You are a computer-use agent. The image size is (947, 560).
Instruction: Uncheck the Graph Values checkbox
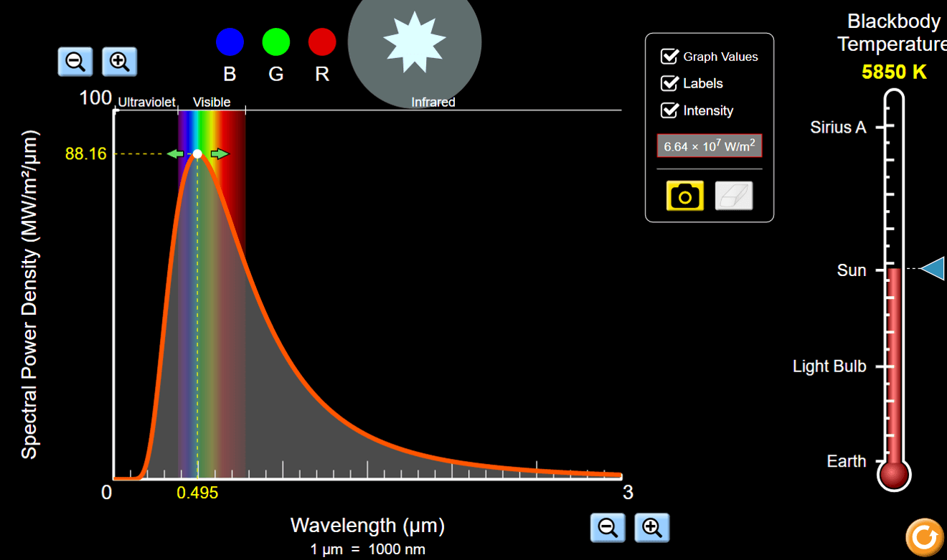click(669, 57)
